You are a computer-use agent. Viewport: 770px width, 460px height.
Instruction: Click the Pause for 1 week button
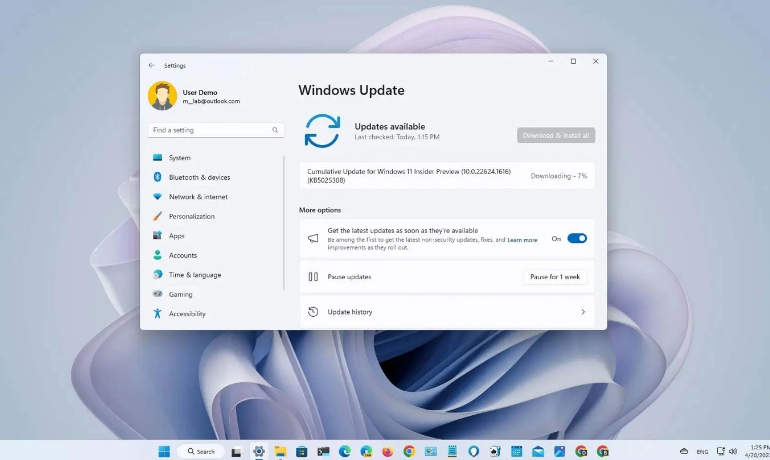pos(555,277)
